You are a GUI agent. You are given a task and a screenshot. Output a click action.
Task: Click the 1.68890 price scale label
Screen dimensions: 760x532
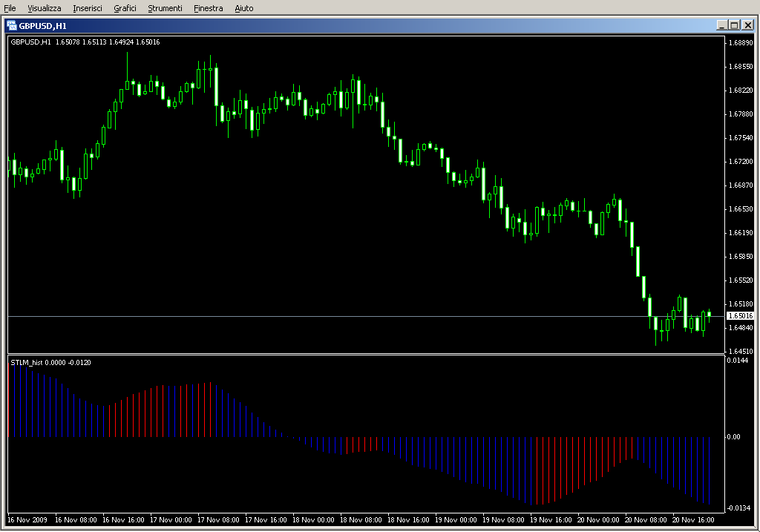click(x=741, y=42)
